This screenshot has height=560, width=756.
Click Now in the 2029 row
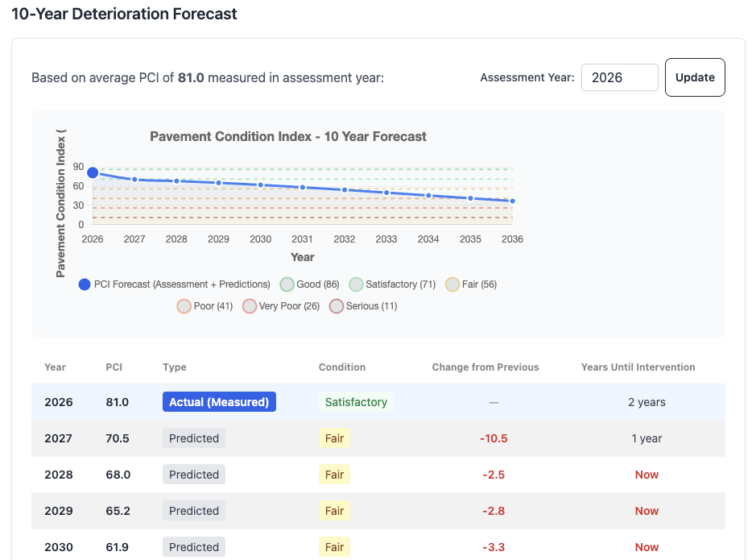647,510
